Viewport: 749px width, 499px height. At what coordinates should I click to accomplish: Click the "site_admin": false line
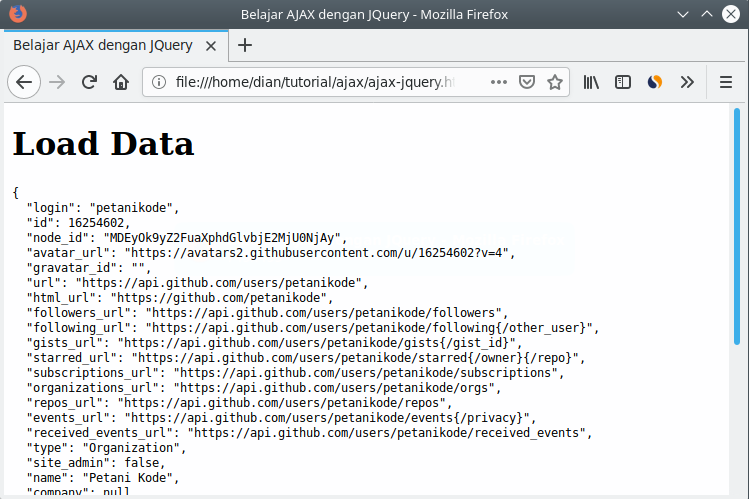pyautogui.click(x=96, y=463)
